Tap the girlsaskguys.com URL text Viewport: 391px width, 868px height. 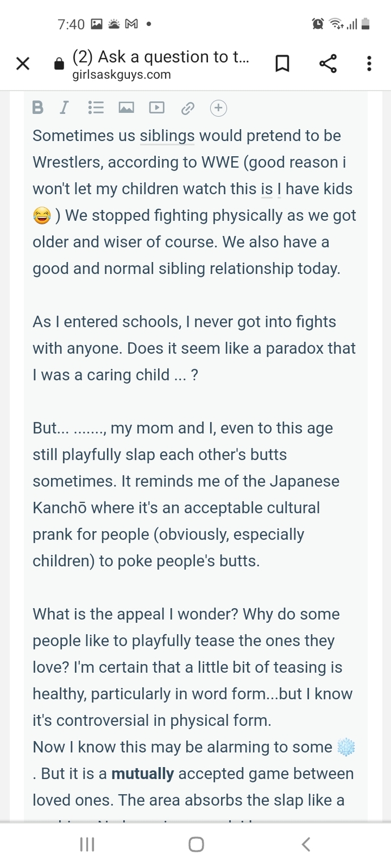[x=122, y=75]
